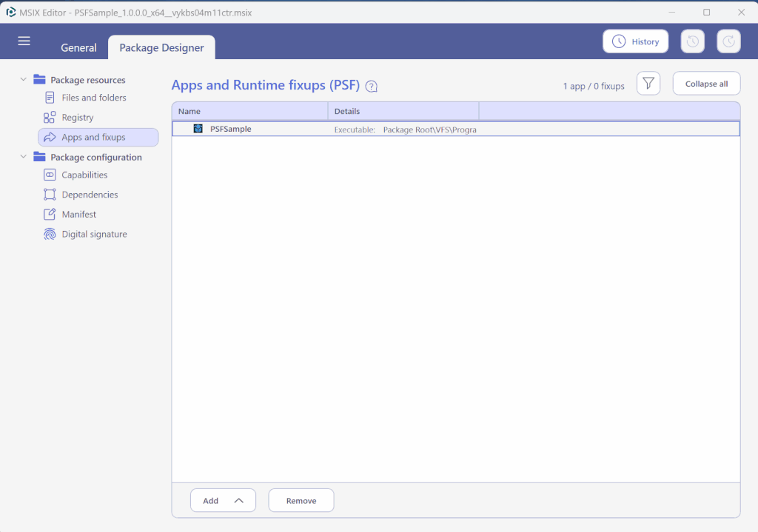Click the Registry blocks icon
This screenshot has height=532, width=758.
[50, 118]
